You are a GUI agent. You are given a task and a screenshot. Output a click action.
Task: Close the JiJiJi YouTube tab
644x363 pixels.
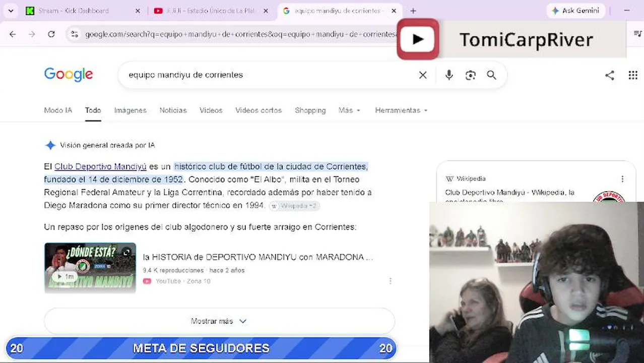[x=266, y=11]
